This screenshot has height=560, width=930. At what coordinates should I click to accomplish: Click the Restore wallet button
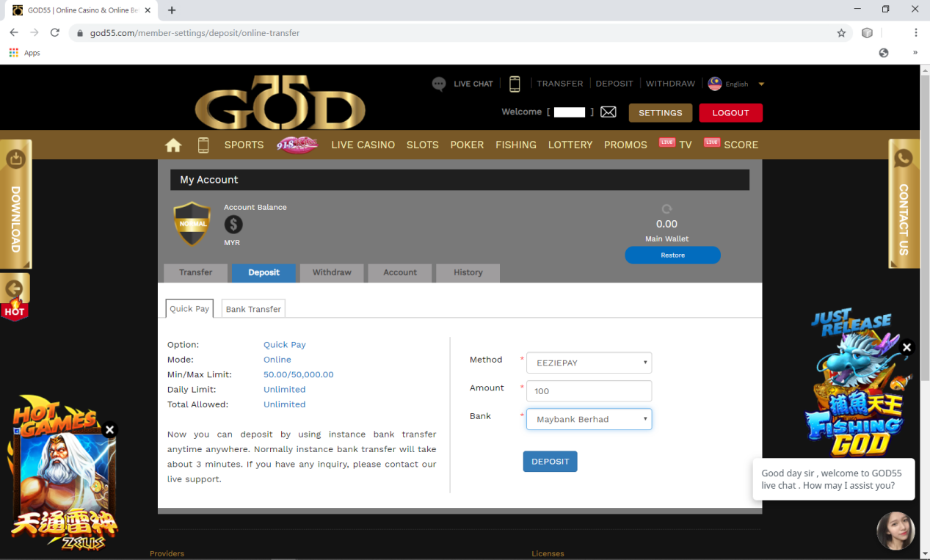click(672, 255)
